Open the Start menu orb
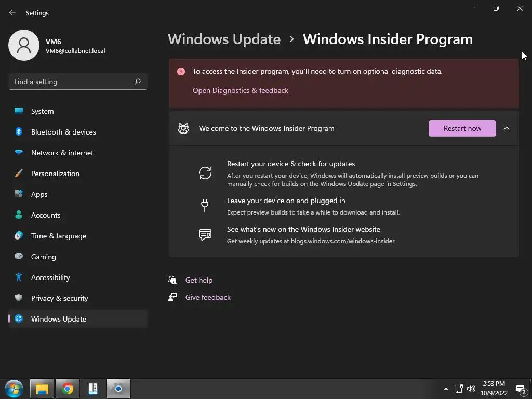This screenshot has width=532, height=399. pos(14,389)
